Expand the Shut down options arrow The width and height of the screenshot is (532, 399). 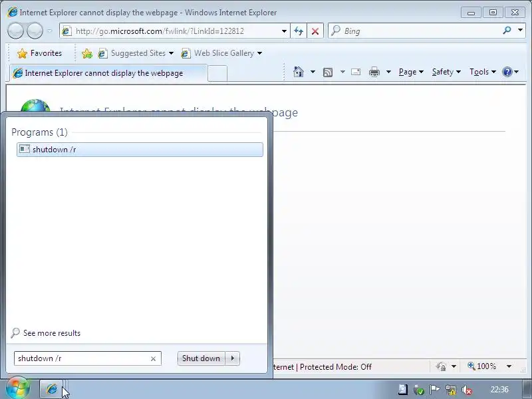[x=233, y=358]
